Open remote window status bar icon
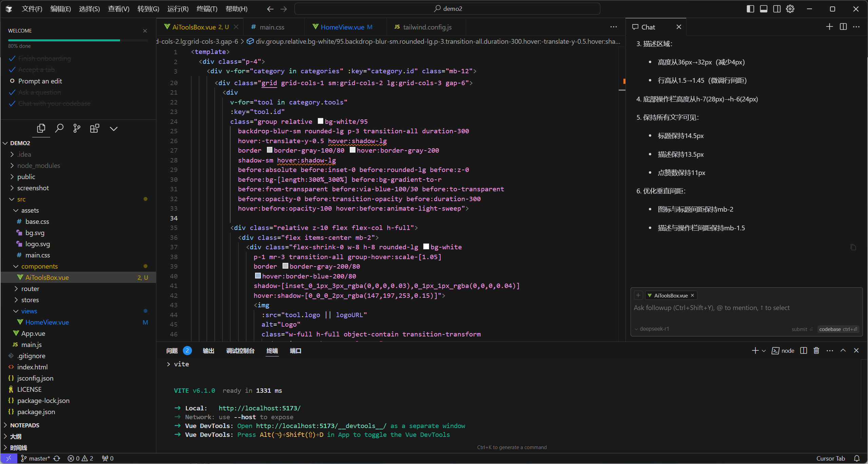This screenshot has width=868, height=464. point(9,458)
